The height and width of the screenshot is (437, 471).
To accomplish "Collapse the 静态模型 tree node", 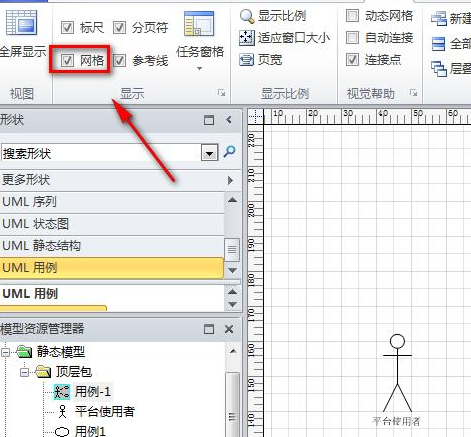I will click(x=5, y=352).
